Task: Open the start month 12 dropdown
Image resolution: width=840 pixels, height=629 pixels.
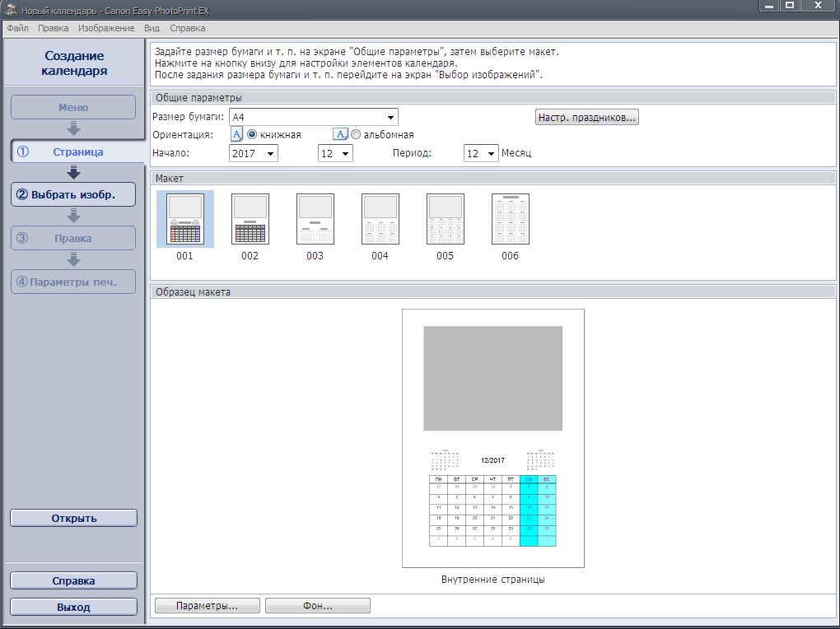Action: pos(335,153)
